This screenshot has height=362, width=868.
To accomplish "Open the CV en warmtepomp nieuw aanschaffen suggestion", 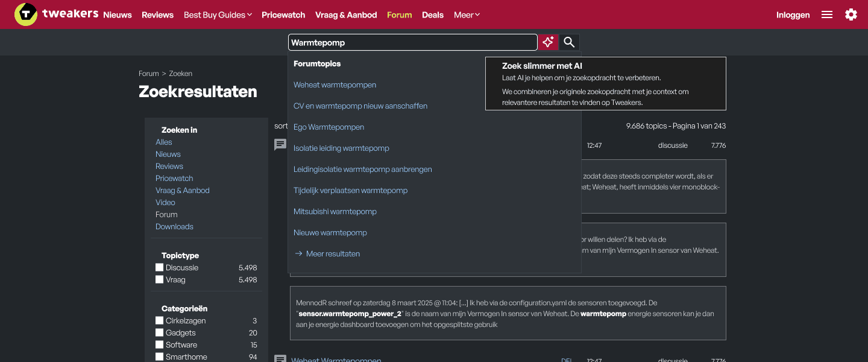I will coord(360,106).
